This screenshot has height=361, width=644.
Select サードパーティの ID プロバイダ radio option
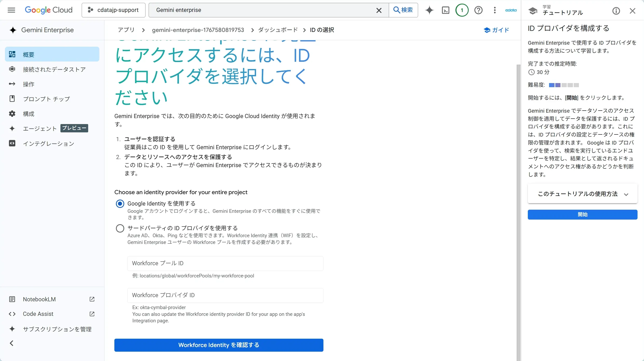(x=120, y=228)
